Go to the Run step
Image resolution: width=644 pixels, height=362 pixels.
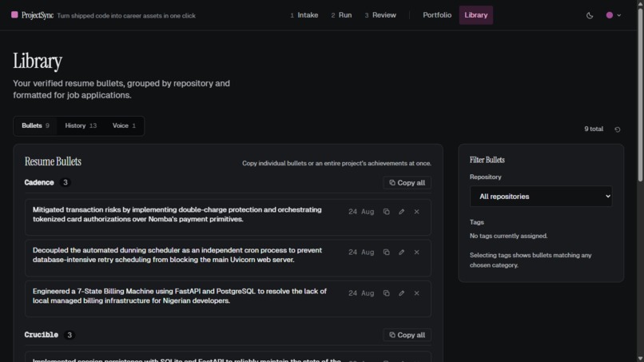(x=341, y=15)
